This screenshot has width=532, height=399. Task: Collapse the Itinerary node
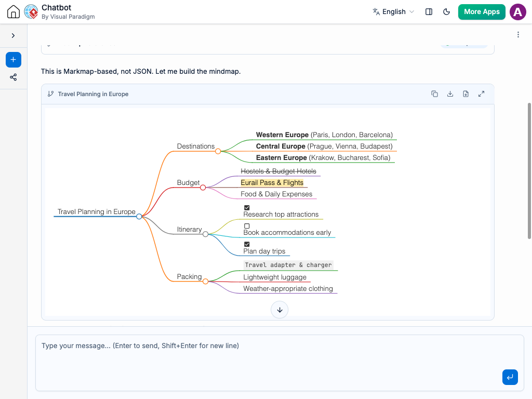[205, 234]
